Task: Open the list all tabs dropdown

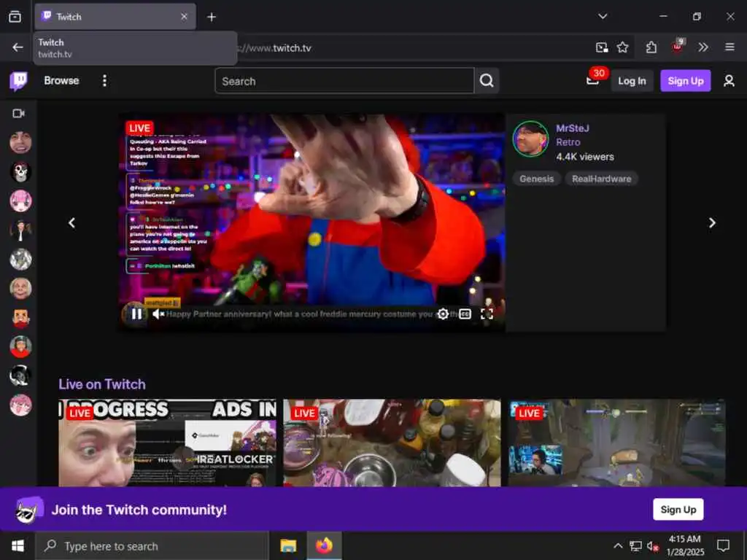Action: (603, 17)
